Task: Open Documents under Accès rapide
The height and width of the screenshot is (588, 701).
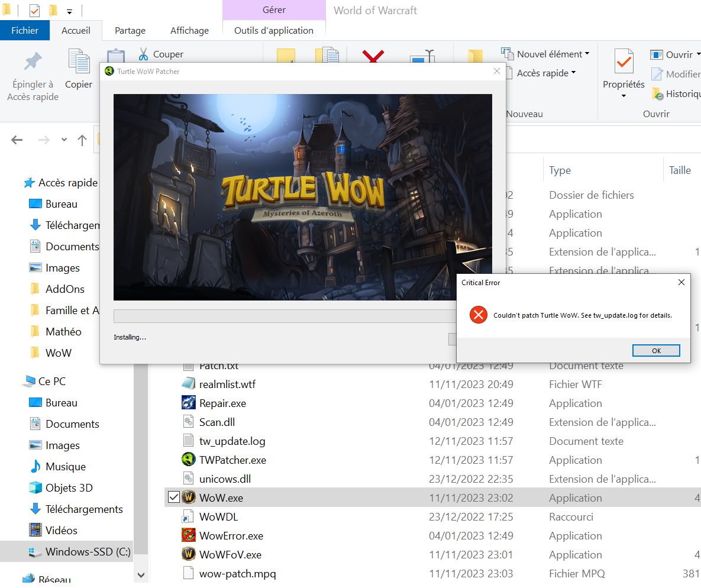Action: click(72, 246)
